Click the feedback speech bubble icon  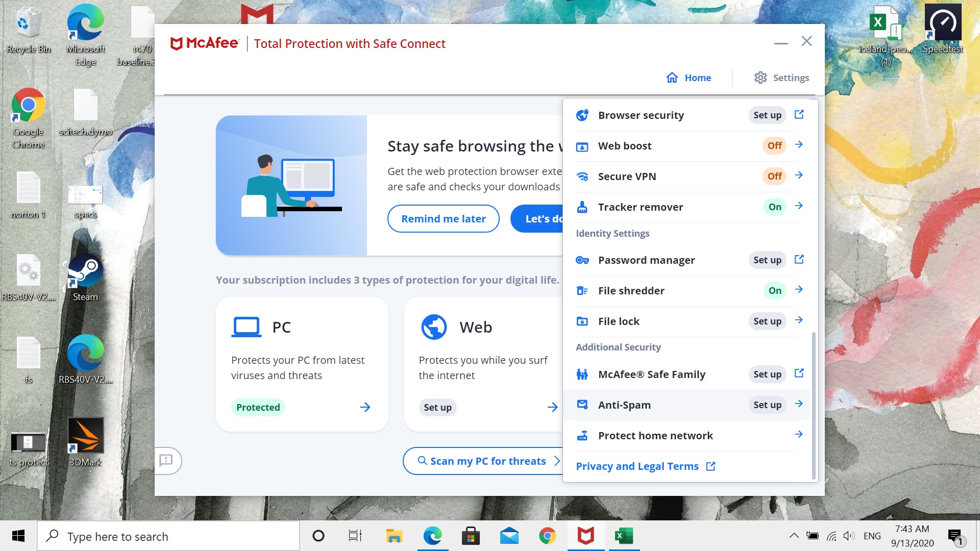166,461
